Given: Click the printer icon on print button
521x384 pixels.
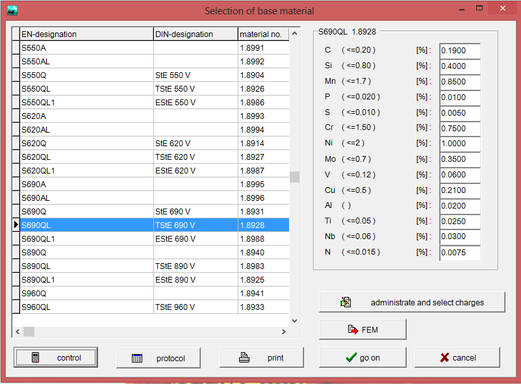Looking at the screenshot, I should coord(244,358).
